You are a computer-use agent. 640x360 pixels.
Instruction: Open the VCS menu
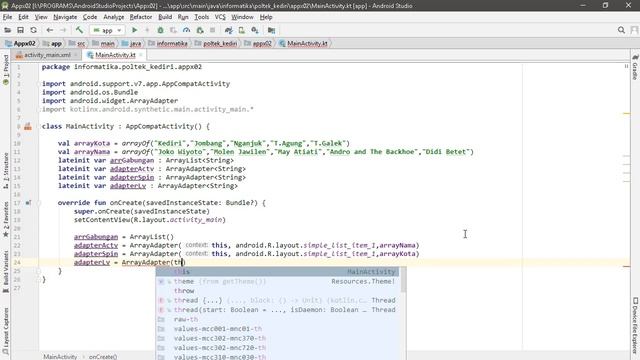pyautogui.click(x=220, y=17)
